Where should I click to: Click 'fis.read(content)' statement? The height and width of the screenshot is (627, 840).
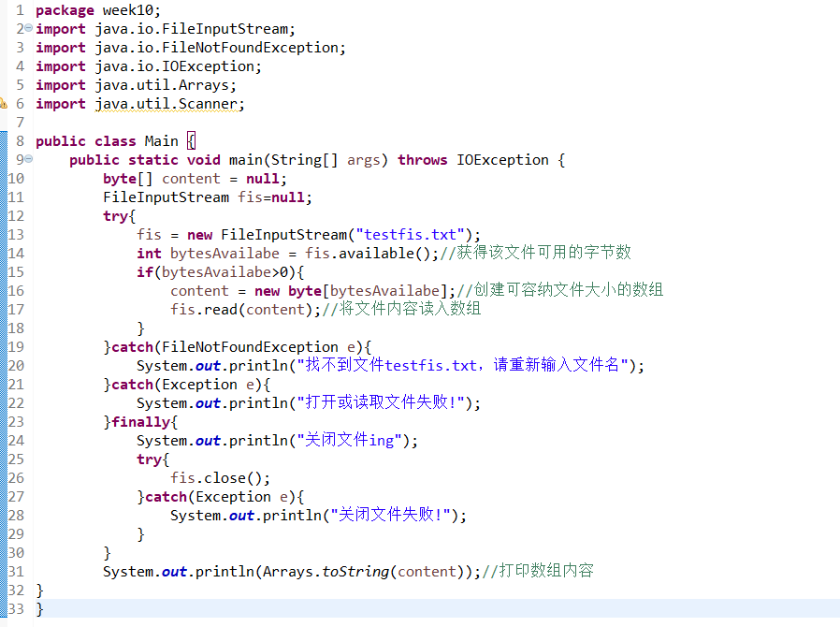coord(241,310)
